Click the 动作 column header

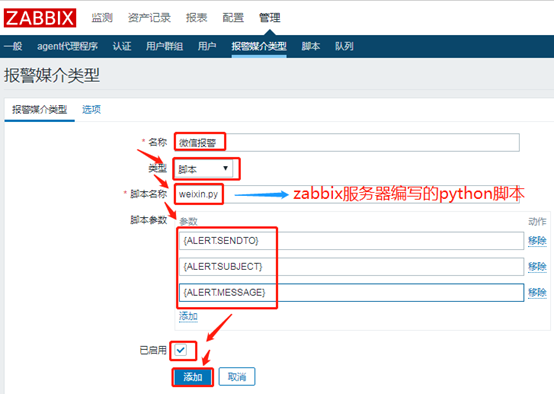click(x=537, y=222)
